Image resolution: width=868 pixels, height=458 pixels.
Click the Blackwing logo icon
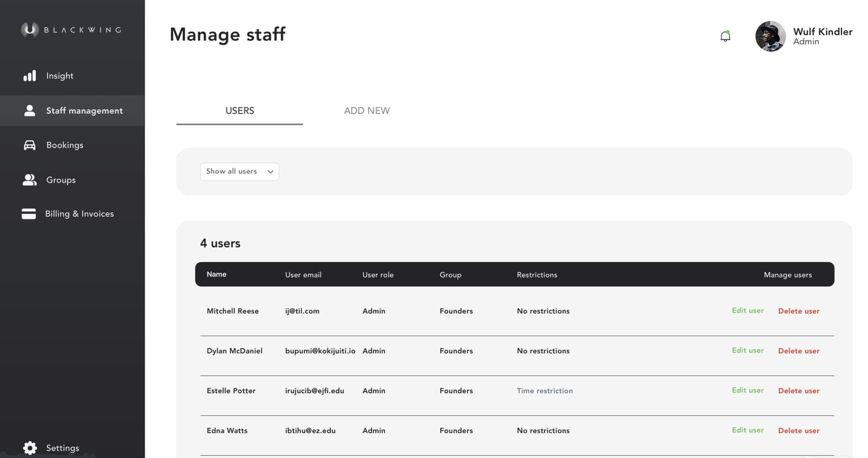30,30
